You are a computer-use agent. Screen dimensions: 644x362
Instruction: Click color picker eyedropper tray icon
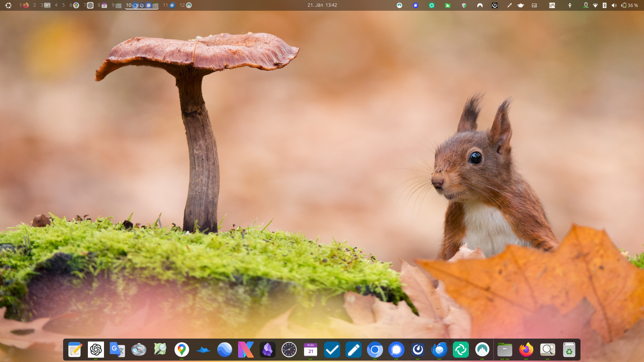coord(509,5)
